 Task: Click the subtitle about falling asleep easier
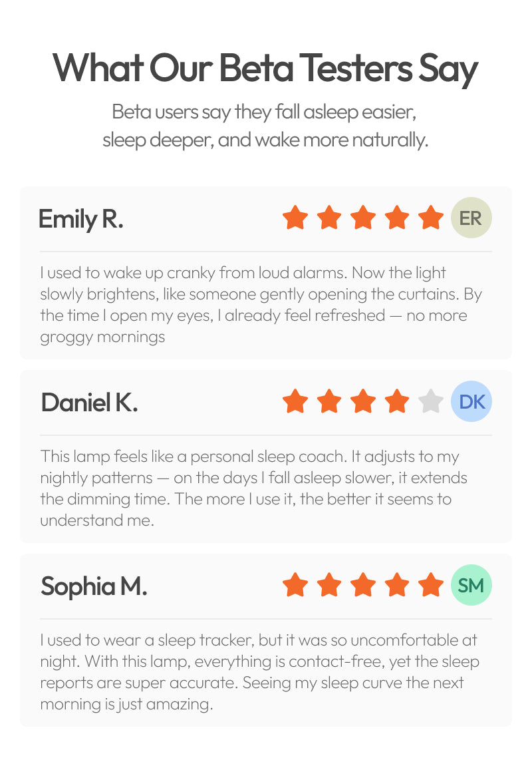(265, 126)
